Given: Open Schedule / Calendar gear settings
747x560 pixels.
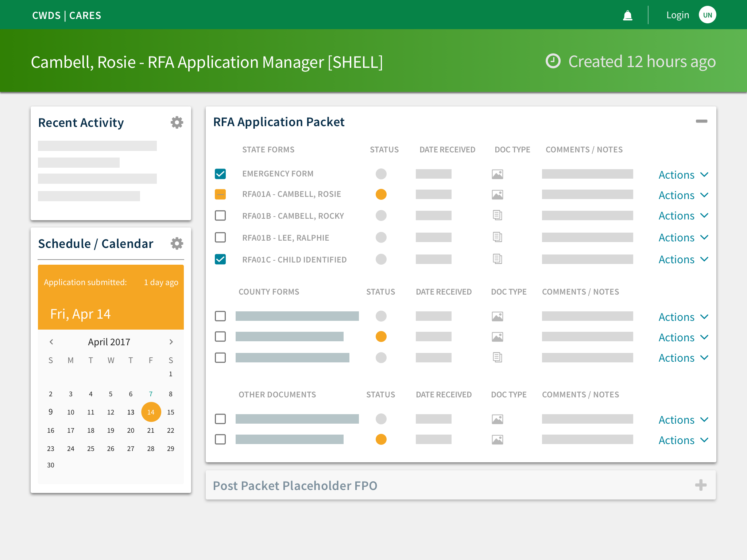Looking at the screenshot, I should tap(177, 244).
